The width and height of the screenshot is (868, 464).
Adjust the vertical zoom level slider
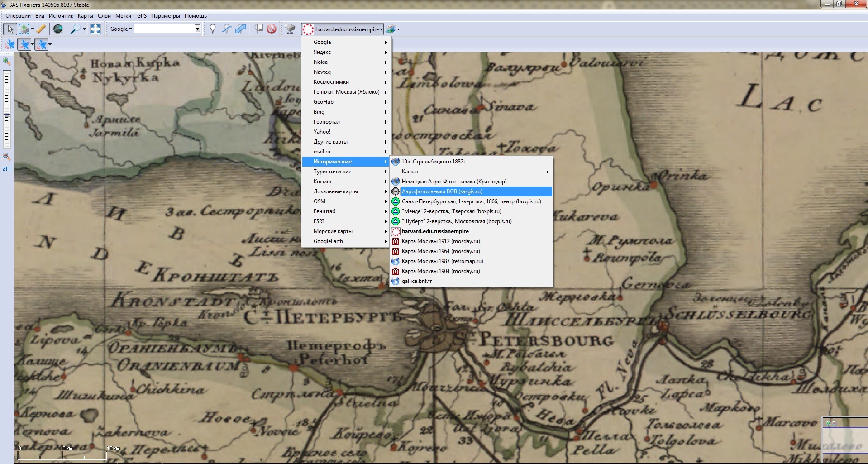(x=7, y=110)
